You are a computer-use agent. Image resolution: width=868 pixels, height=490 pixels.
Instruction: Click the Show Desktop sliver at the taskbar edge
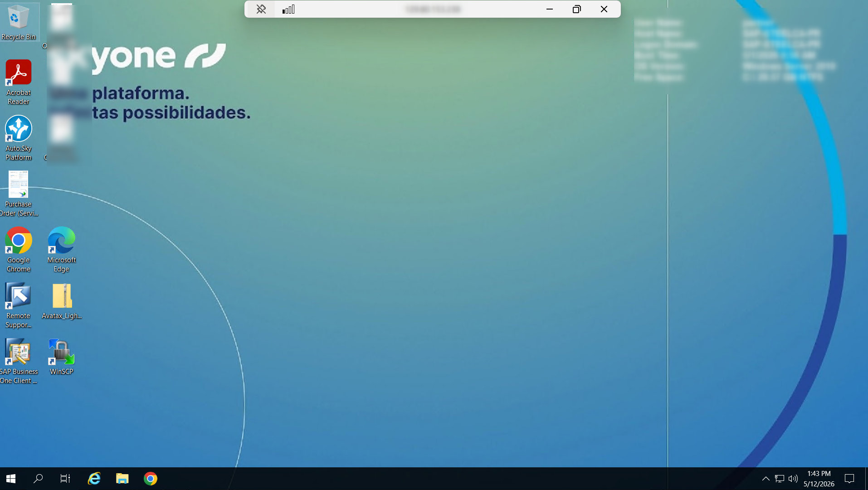866,479
